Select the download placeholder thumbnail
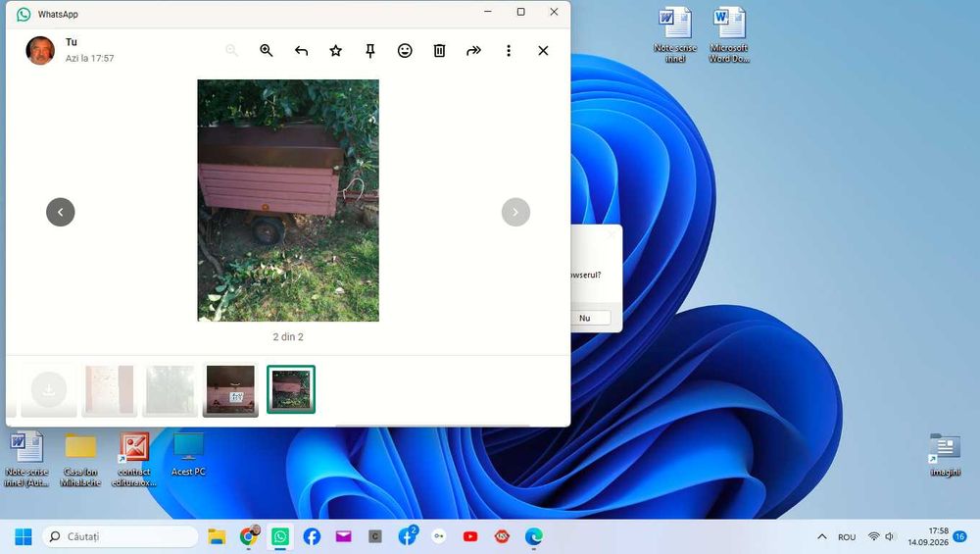Viewport: 980px width, 554px height. (x=49, y=390)
